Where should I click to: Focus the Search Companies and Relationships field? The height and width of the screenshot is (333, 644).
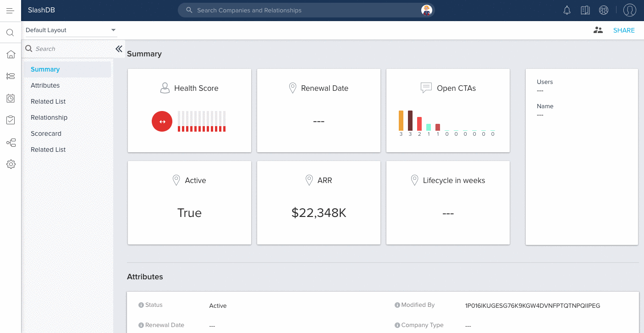click(303, 10)
